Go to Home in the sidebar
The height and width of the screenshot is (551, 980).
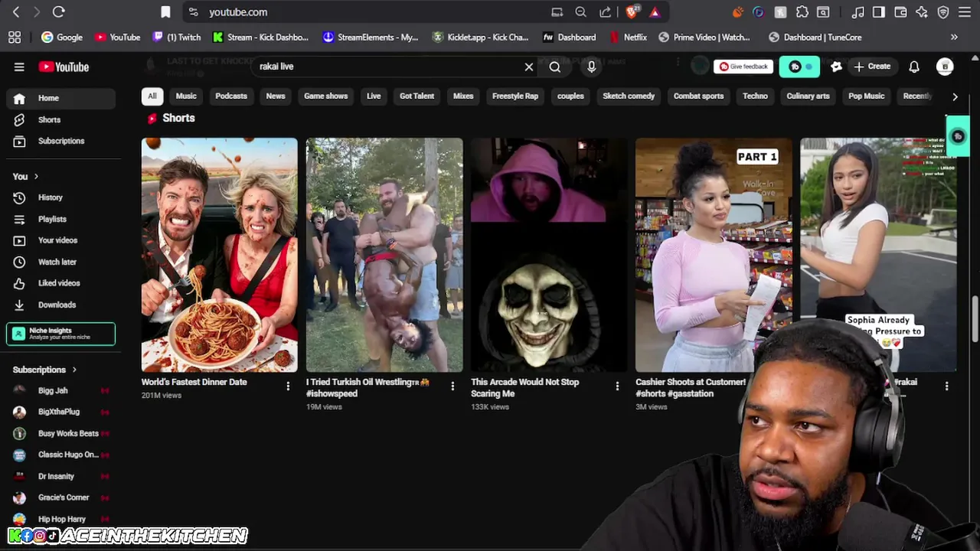(x=61, y=98)
